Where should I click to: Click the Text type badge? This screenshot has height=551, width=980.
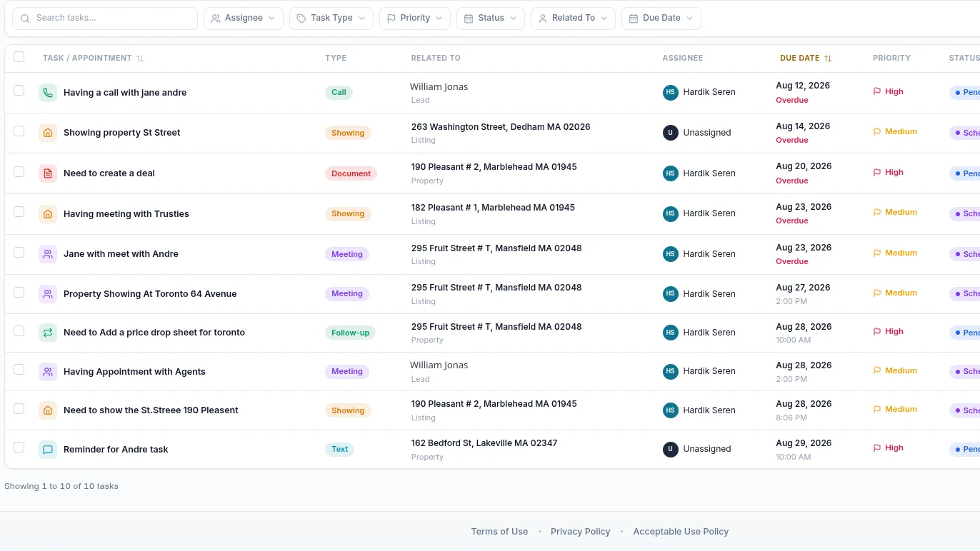(340, 449)
